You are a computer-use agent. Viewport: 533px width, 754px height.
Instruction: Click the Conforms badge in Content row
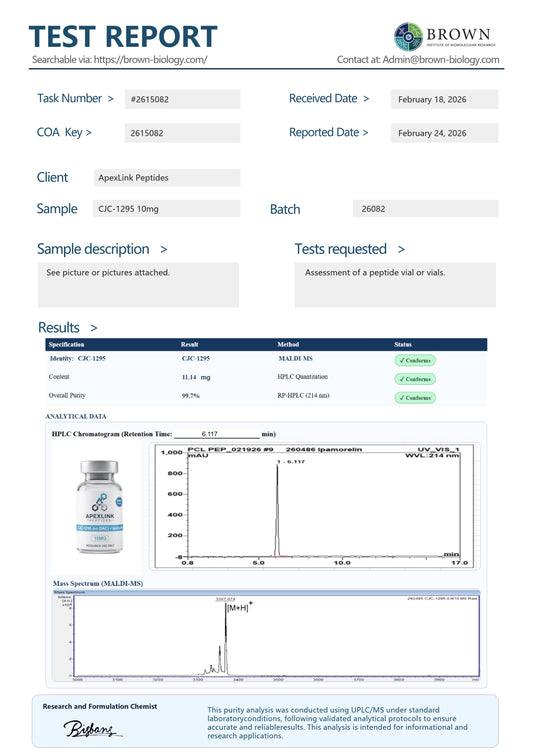[415, 379]
